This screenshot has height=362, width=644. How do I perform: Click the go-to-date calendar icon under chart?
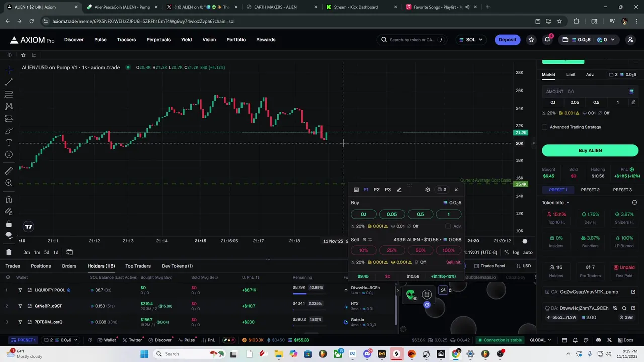pyautogui.click(x=69, y=252)
